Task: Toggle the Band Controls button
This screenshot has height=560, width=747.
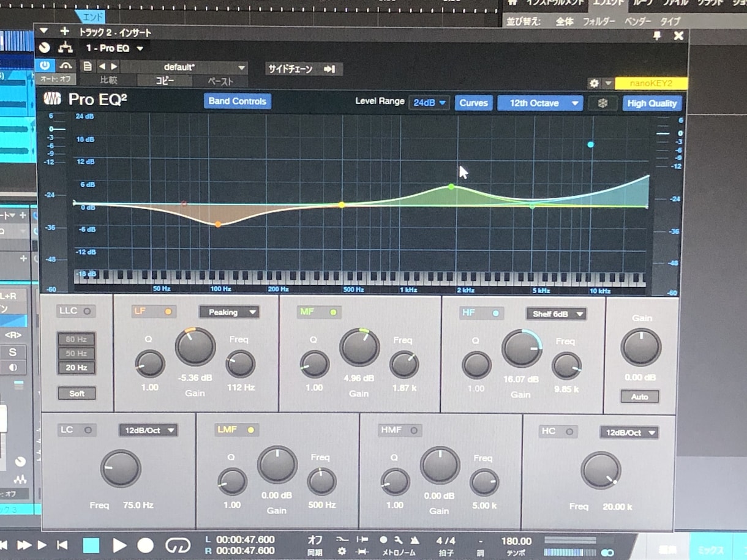Action: point(238,102)
